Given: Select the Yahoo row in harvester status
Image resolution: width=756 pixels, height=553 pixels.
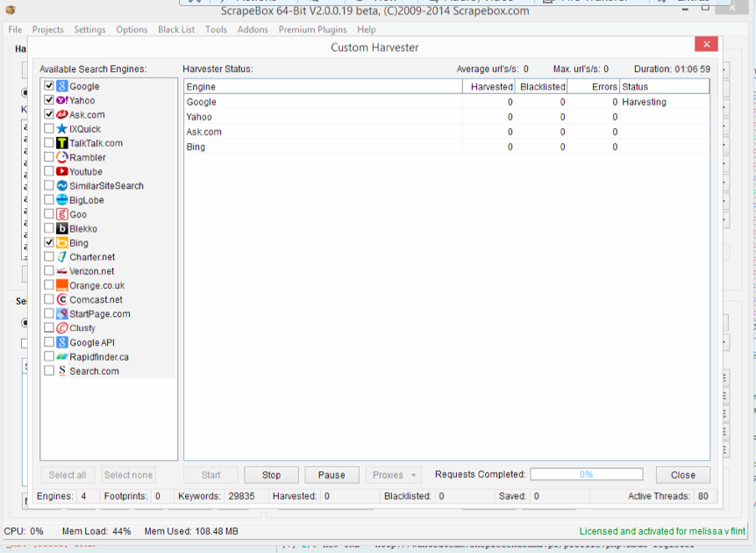Looking at the screenshot, I should pyautogui.click(x=447, y=117).
